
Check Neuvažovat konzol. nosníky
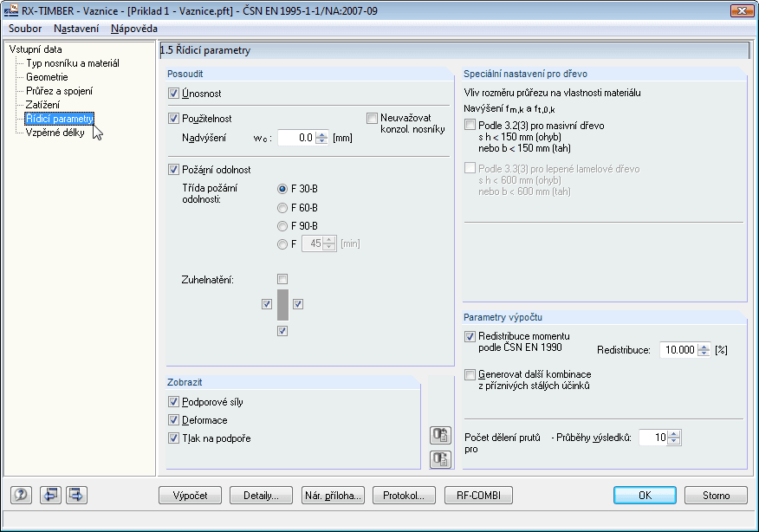(372, 118)
